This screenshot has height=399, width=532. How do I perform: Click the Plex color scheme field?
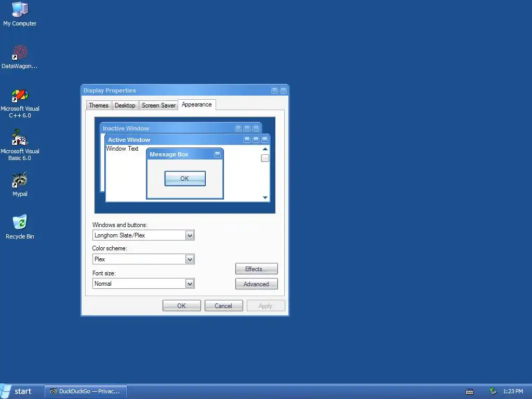click(143, 260)
